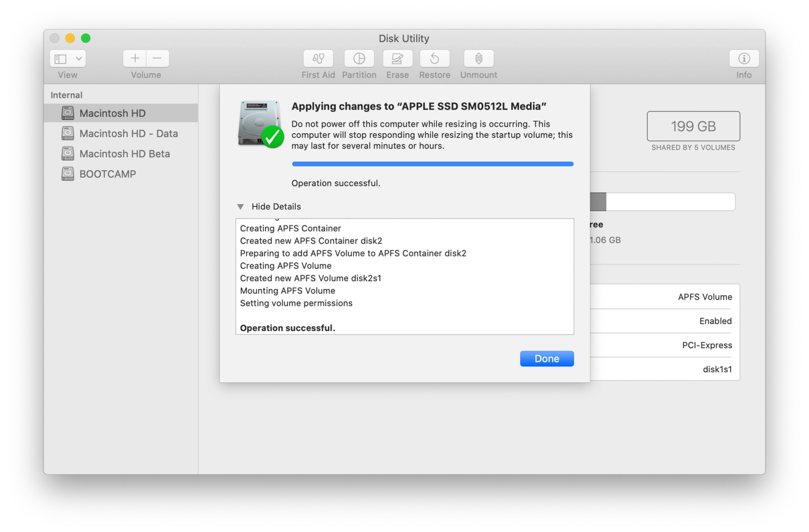
Task: Click the disk usage bar
Action: point(662,202)
